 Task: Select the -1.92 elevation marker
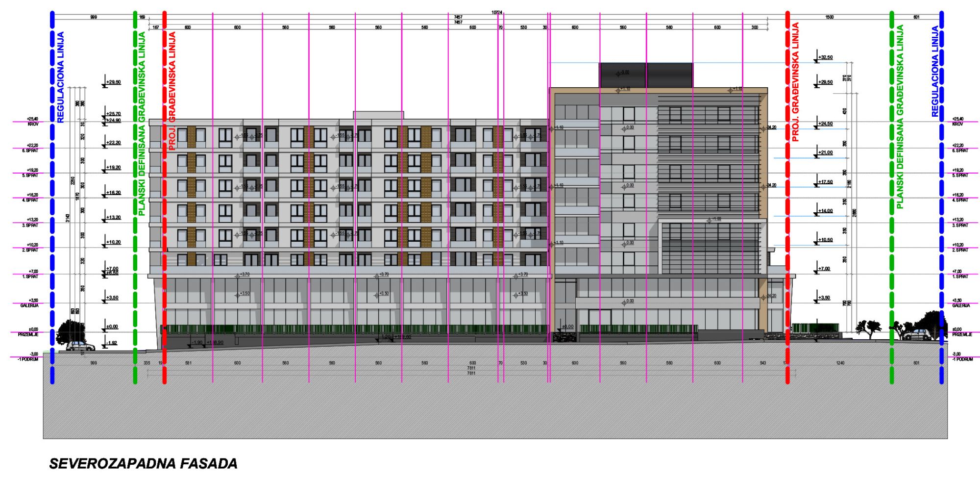pos(112,343)
